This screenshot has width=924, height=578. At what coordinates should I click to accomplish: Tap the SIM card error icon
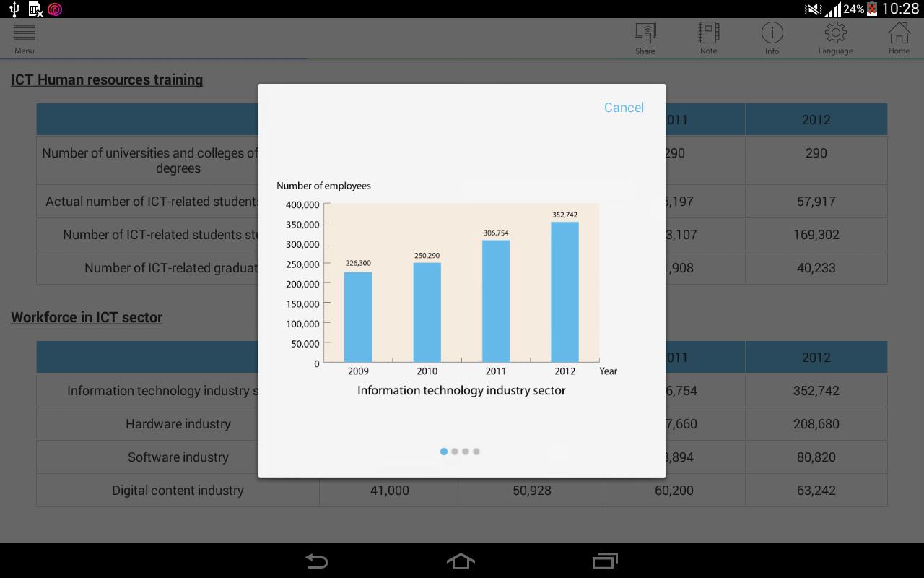click(x=35, y=9)
